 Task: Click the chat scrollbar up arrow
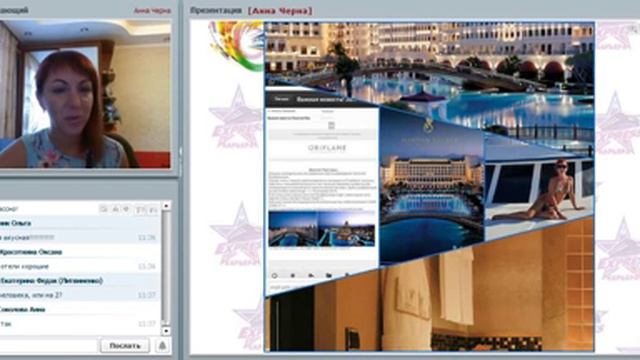[166, 206]
